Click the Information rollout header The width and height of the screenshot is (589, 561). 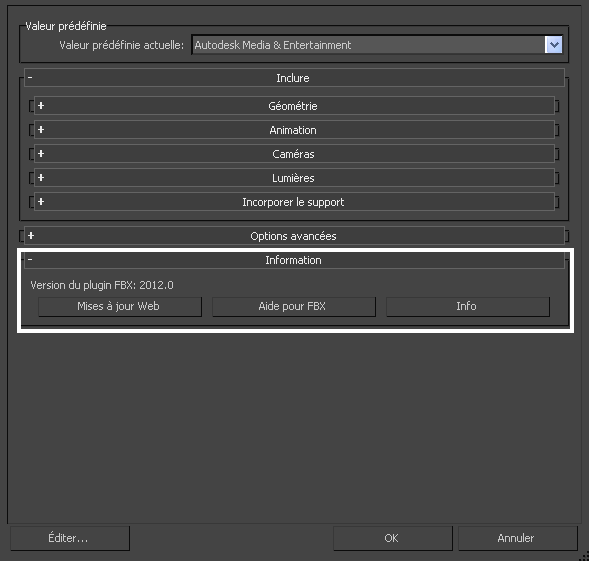point(294,260)
